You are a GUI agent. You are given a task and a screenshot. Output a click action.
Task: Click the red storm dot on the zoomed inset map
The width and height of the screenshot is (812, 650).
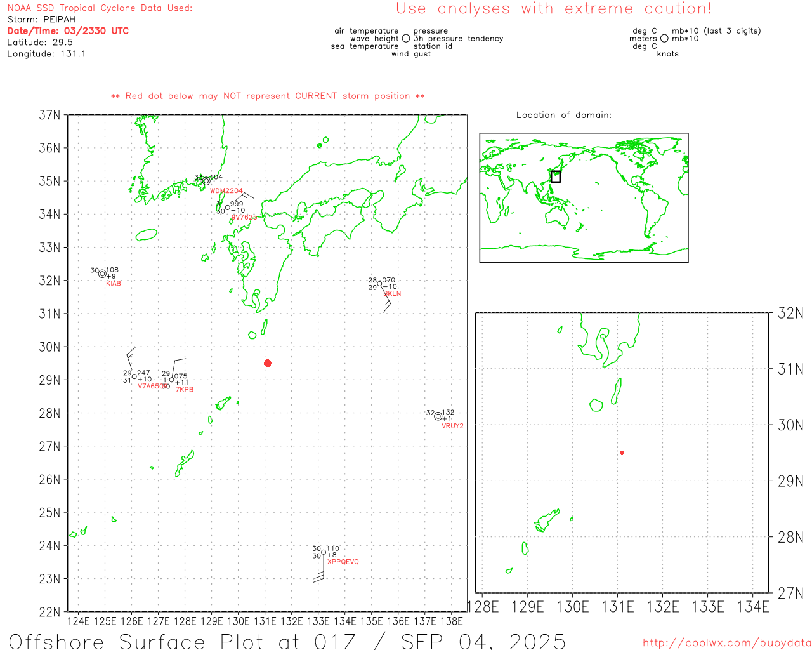coord(622,453)
